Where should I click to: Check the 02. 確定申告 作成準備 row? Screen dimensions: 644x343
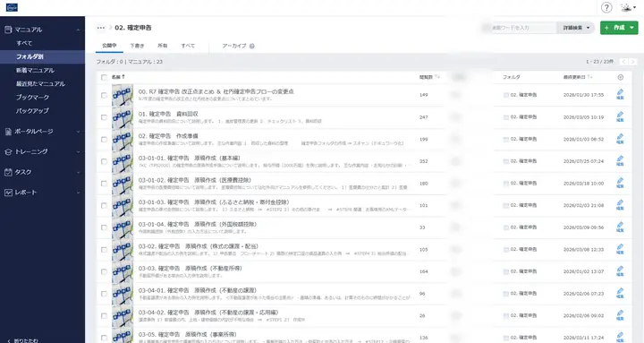[x=104, y=140]
